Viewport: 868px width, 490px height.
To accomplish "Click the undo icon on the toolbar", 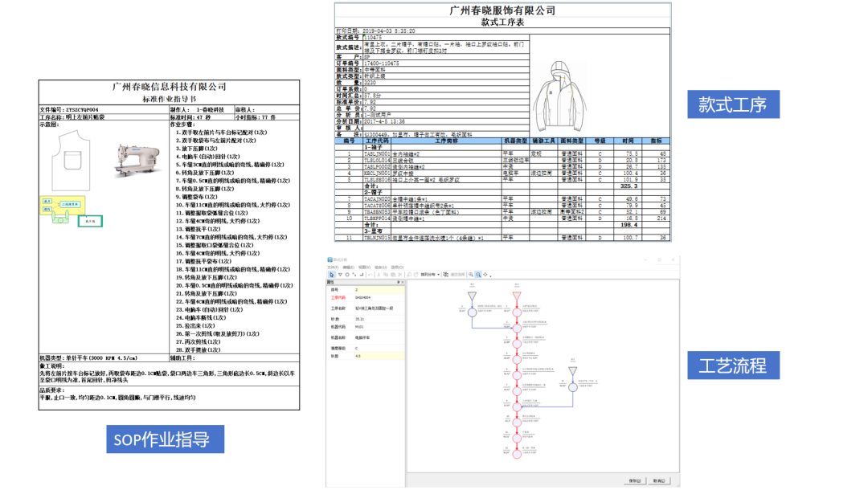I will [370, 275].
